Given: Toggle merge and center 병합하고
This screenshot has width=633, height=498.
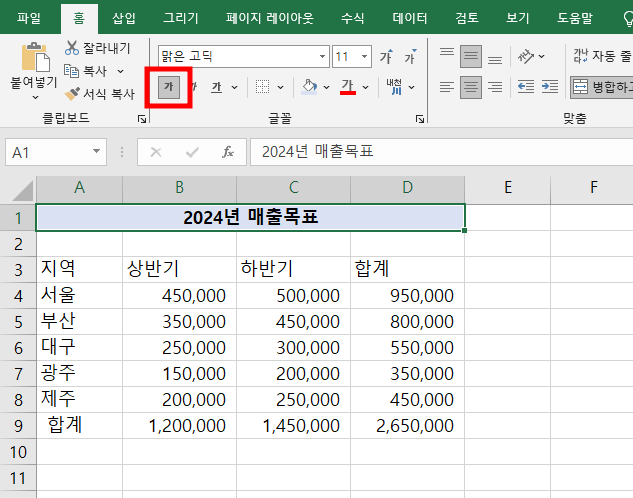Looking at the screenshot, I should click(x=602, y=87).
